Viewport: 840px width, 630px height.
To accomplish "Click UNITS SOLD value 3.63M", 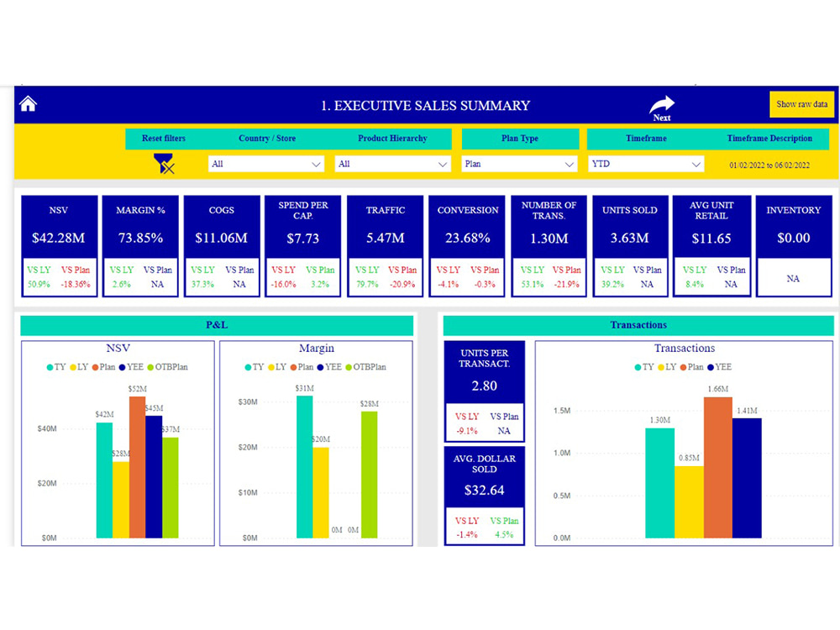I will tap(629, 238).
